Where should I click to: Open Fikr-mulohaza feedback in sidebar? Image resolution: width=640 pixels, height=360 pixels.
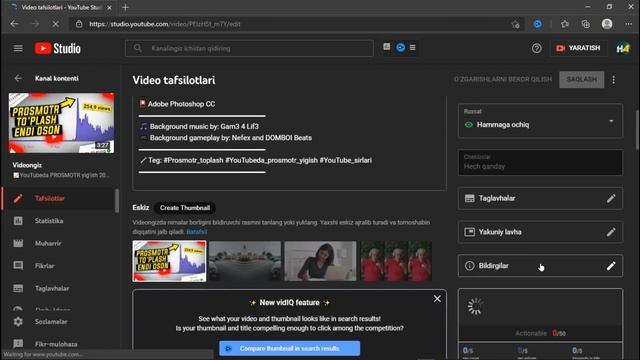tap(59, 344)
